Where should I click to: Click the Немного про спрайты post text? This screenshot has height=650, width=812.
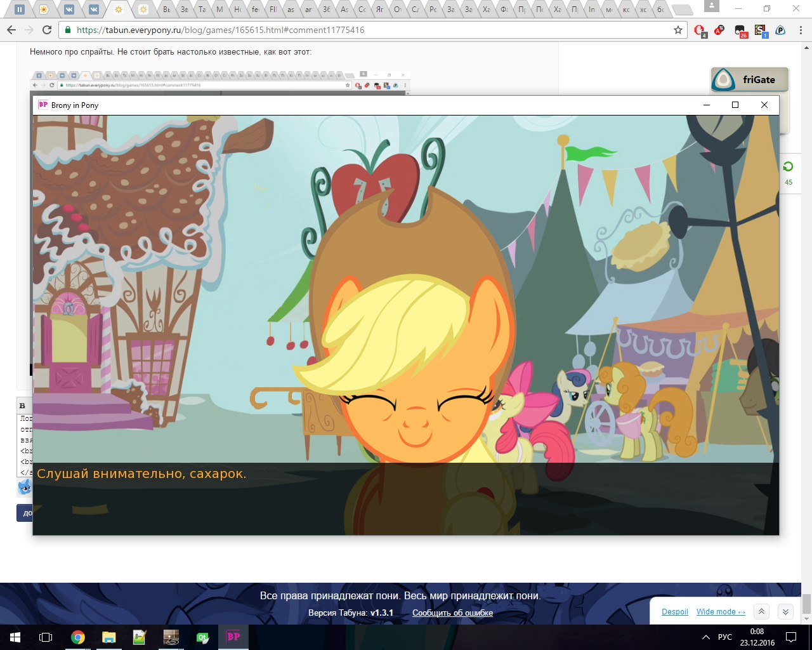171,51
